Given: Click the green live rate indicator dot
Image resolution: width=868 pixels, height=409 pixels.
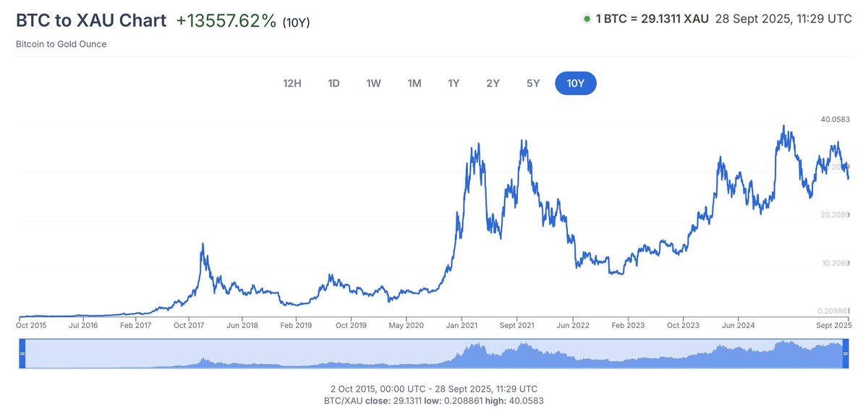Looking at the screenshot, I should click(587, 19).
